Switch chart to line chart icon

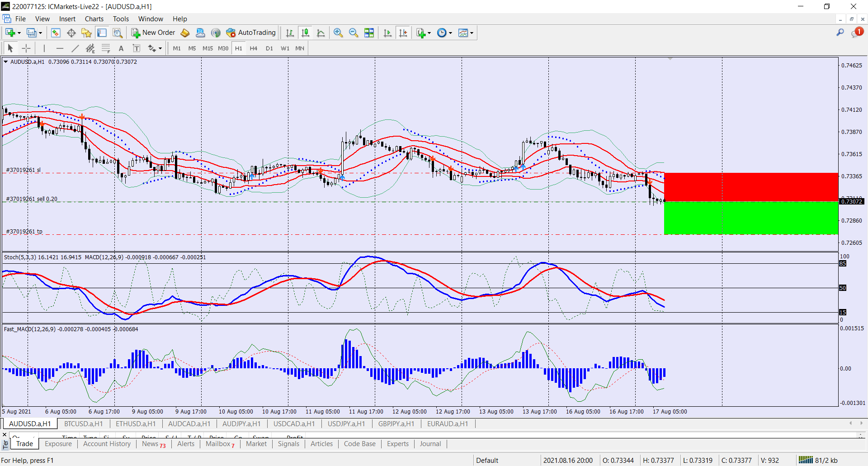[321, 33]
